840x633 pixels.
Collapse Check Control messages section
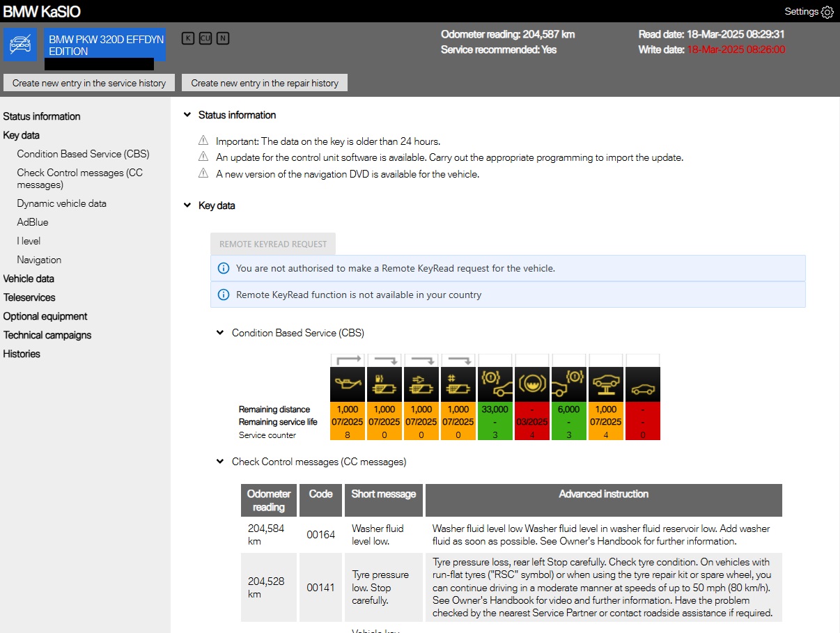pyautogui.click(x=220, y=462)
